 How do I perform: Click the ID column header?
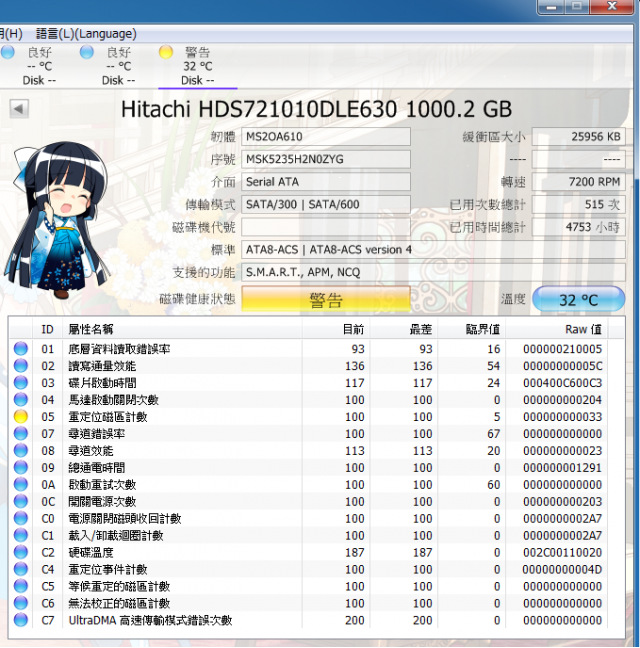tap(48, 329)
